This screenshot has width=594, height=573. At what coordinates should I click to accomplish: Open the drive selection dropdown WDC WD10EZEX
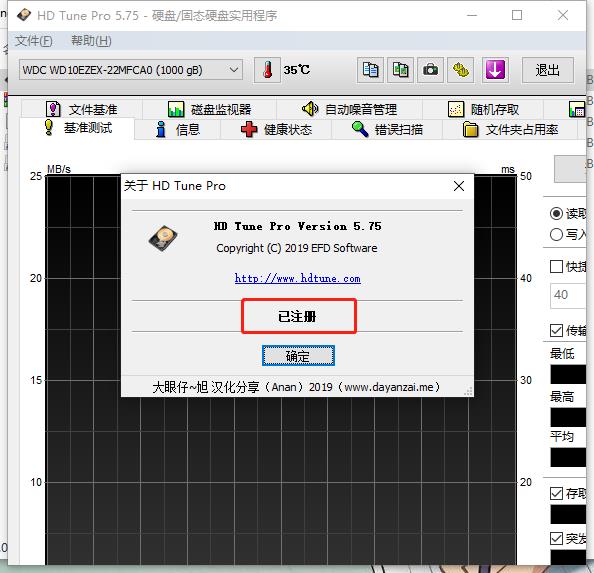[131, 70]
